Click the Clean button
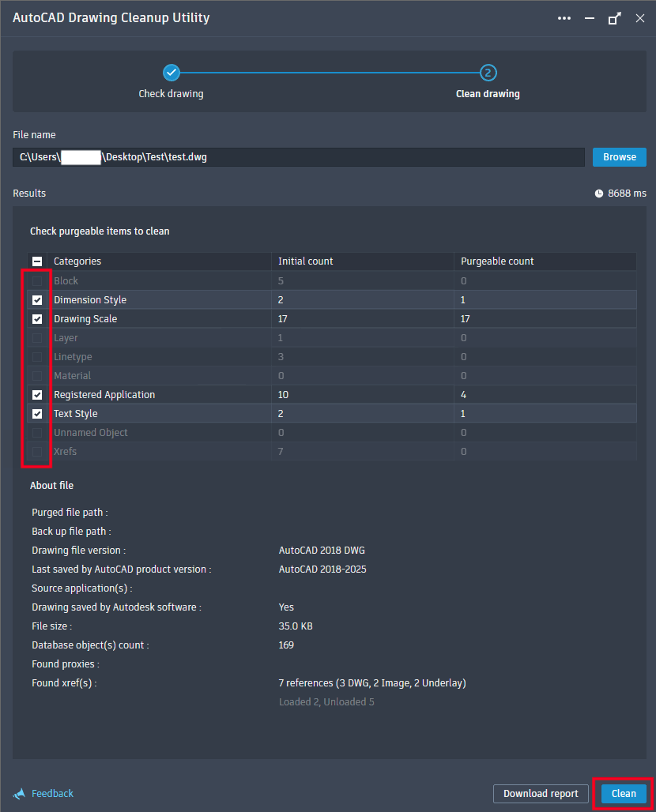This screenshot has width=656, height=812. [624, 793]
